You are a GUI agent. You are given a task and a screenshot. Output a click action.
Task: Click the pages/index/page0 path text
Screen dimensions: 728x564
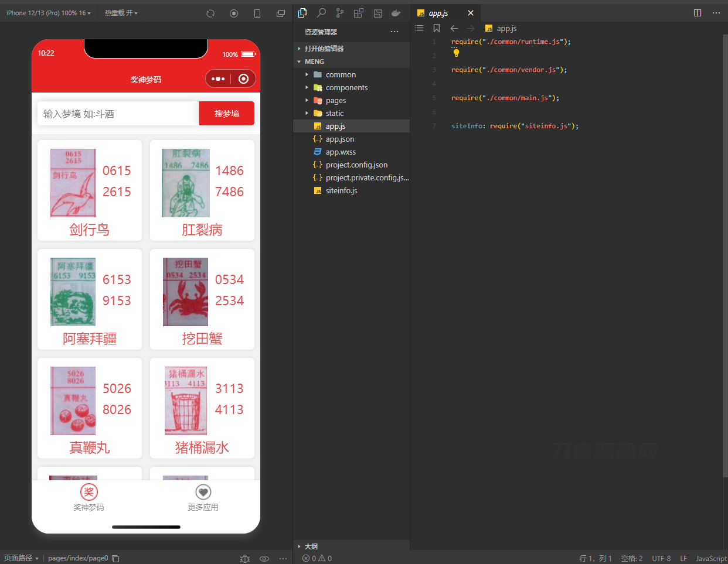(x=78, y=558)
